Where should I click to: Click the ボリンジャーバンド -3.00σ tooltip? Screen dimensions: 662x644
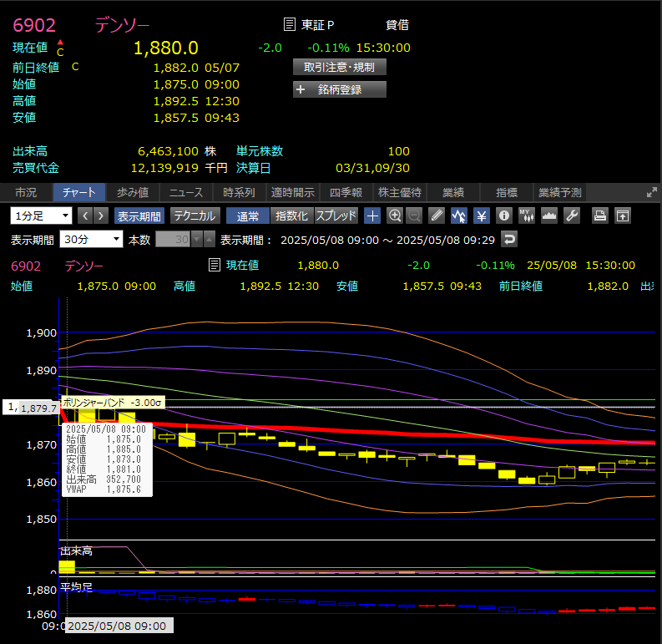coord(113,403)
